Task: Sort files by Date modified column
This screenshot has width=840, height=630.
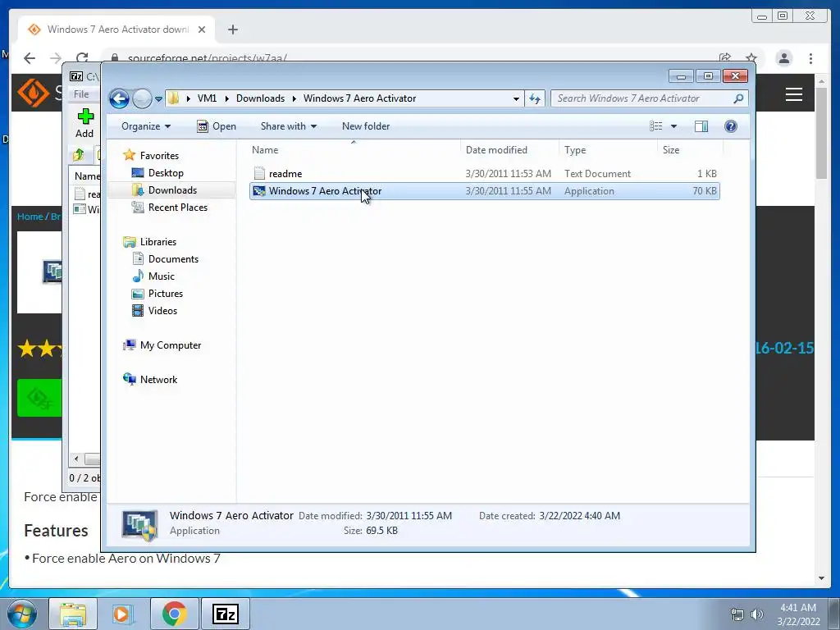Action: pos(509,150)
